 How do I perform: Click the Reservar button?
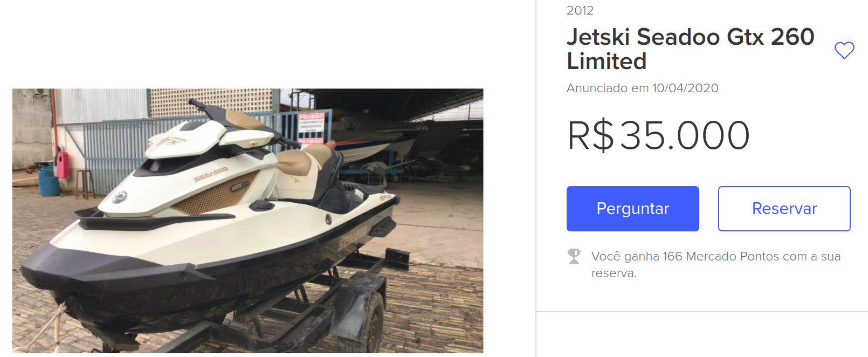tap(784, 209)
